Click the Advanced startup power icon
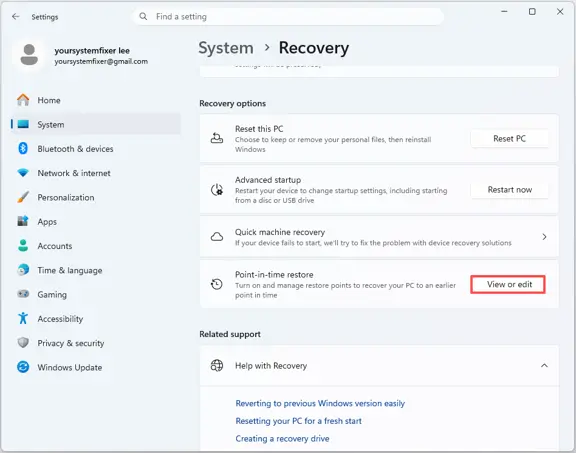The height and width of the screenshot is (453, 576). point(217,190)
